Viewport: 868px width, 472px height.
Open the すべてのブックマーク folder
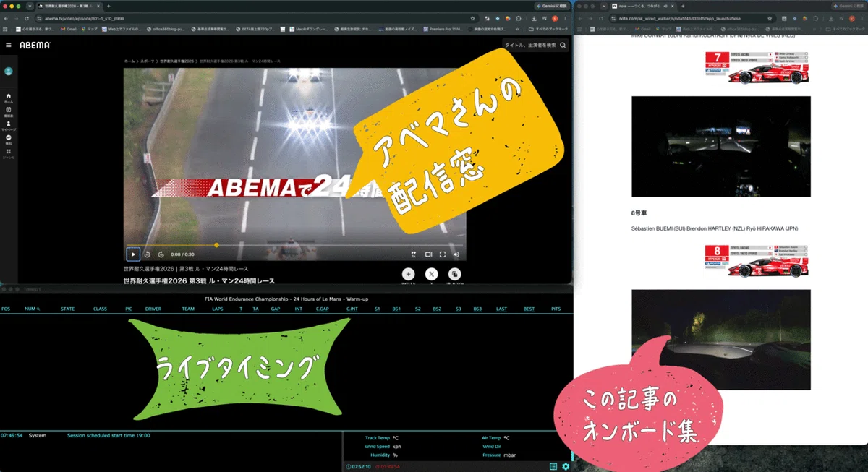(x=550, y=29)
